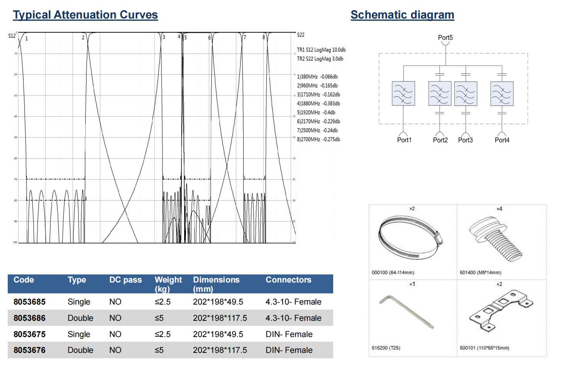
Task: Click marker legend entry 8)2700MHz -0.275db
Action: (318, 140)
